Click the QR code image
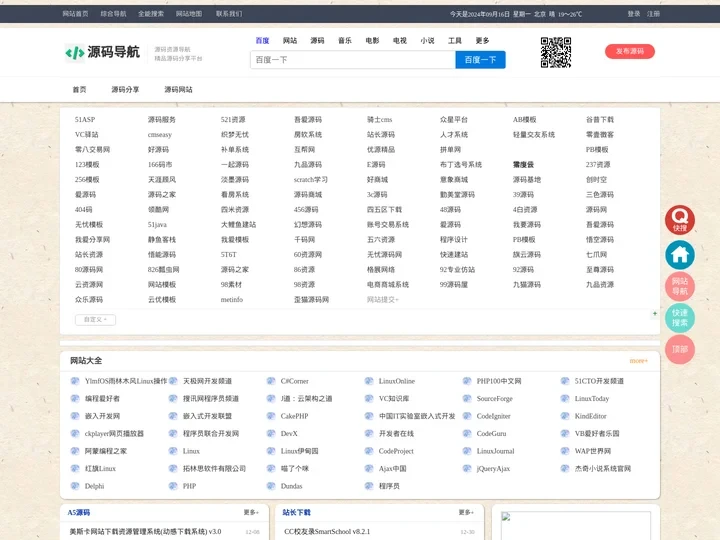This screenshot has height=540, width=720. (x=556, y=52)
